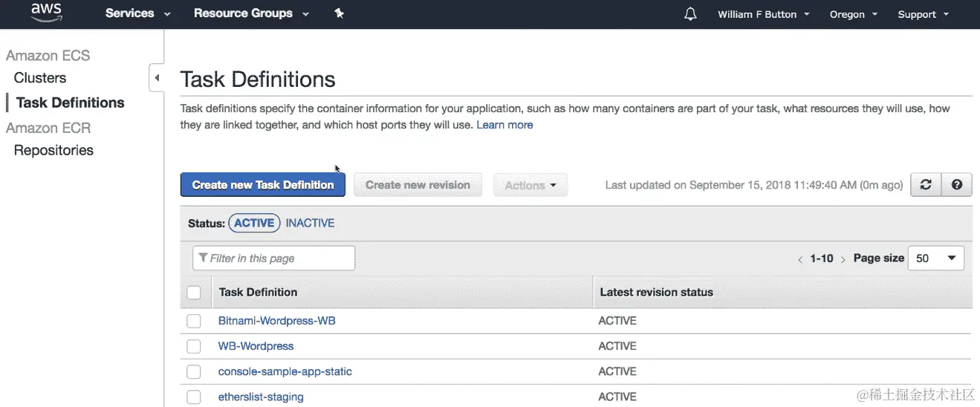This screenshot has height=407, width=980.
Task: Expand the Services menu
Action: point(137,14)
